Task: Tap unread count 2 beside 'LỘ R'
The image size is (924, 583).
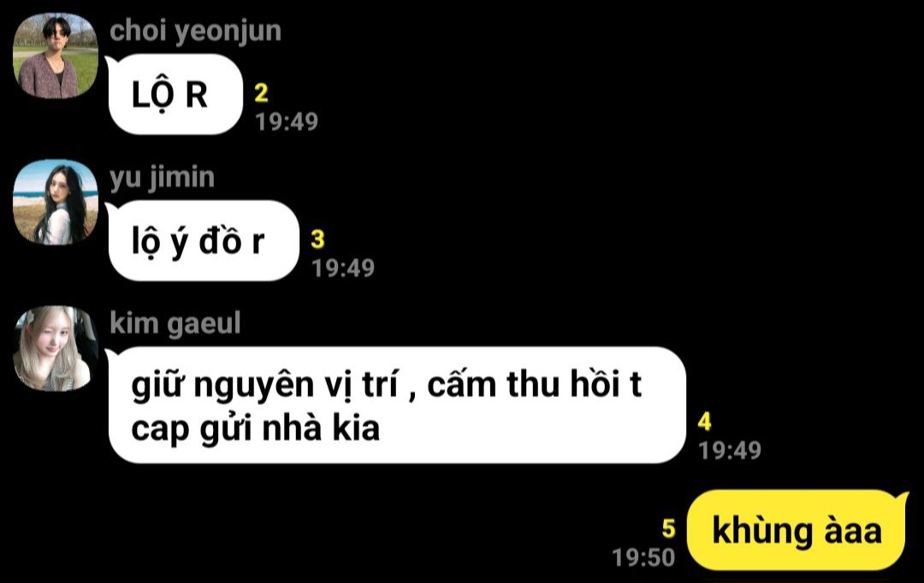Action: 261,92
